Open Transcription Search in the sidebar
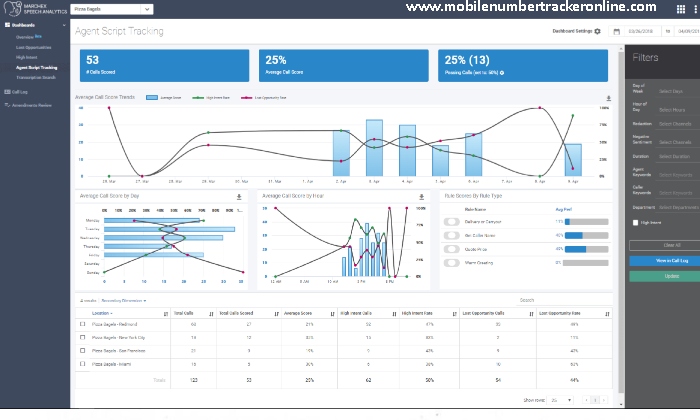The width and height of the screenshot is (700, 420). click(38, 76)
